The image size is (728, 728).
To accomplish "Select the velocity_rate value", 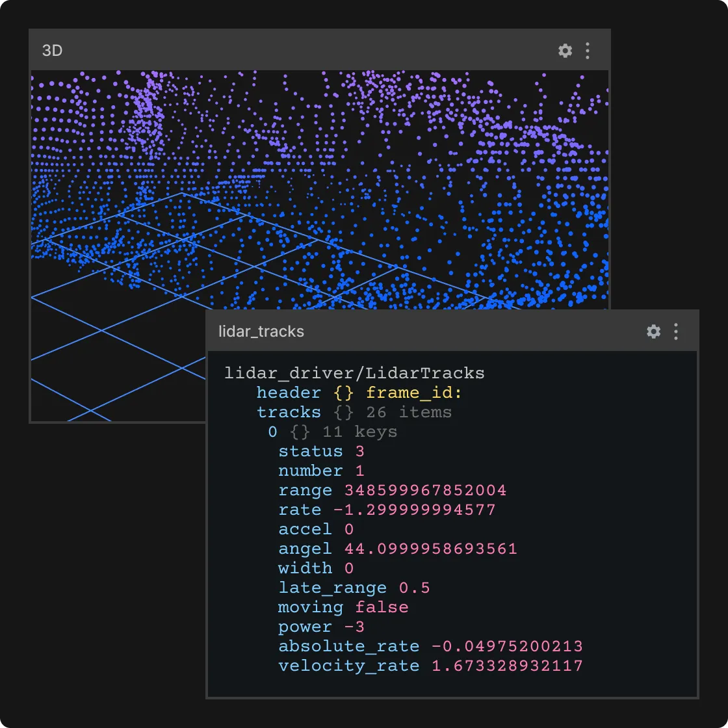I will click(x=507, y=666).
